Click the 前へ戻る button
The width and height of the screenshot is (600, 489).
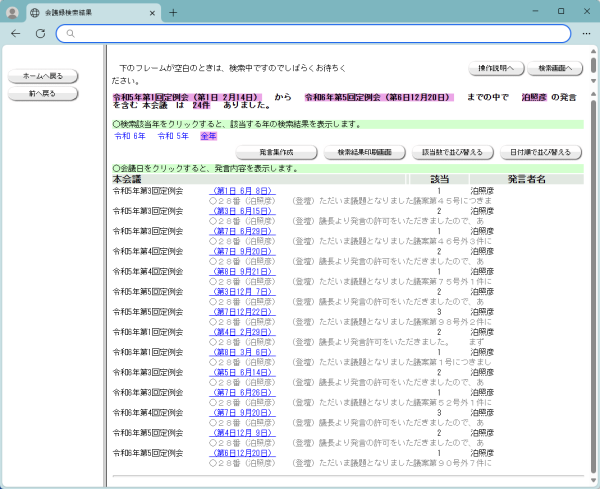click(x=43, y=93)
